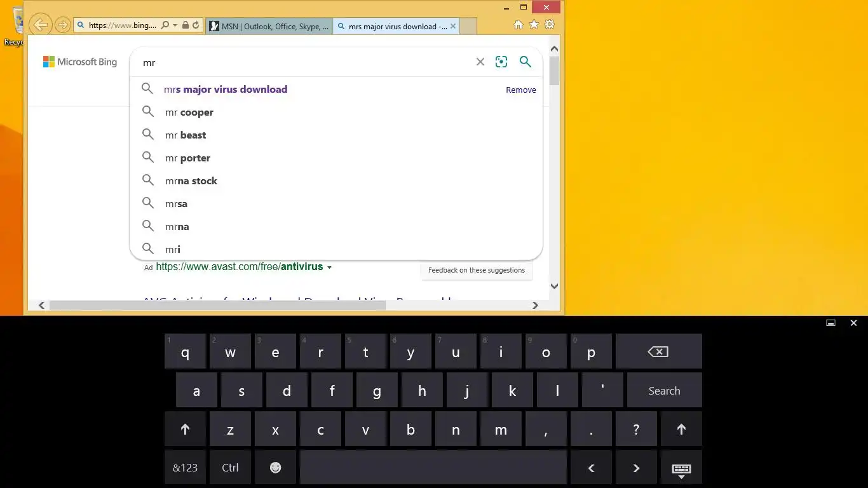Move cursor left with left arrow key
The image size is (868, 488).
[x=591, y=468]
